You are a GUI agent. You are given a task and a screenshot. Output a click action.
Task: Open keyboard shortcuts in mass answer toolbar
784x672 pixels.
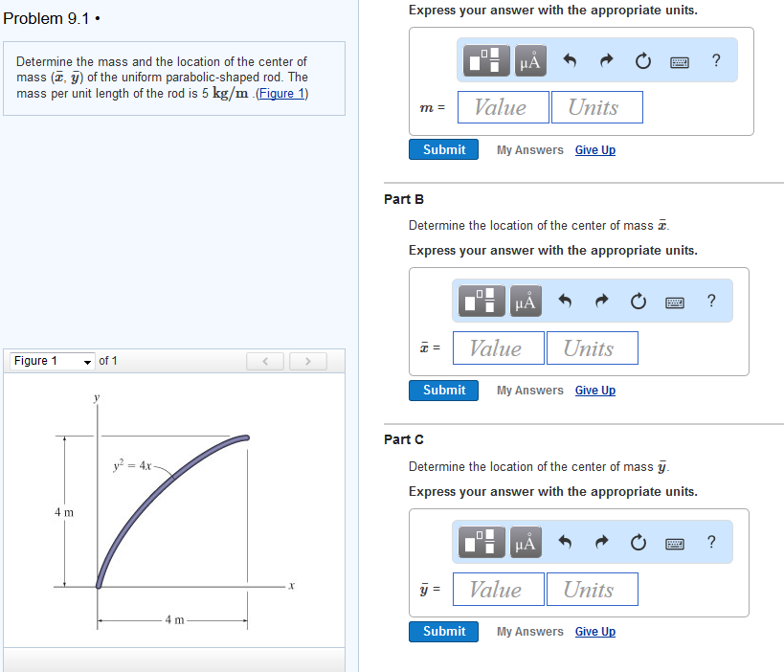[680, 62]
